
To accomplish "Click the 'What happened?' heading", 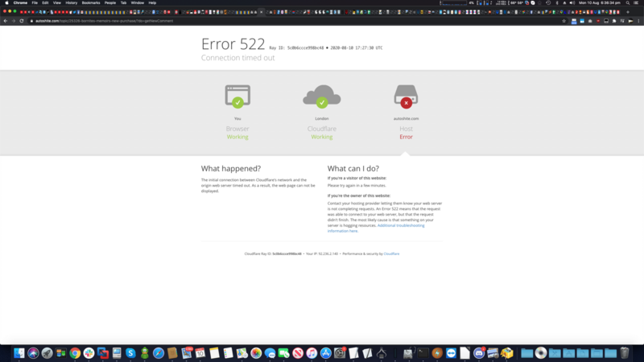I will tap(231, 169).
